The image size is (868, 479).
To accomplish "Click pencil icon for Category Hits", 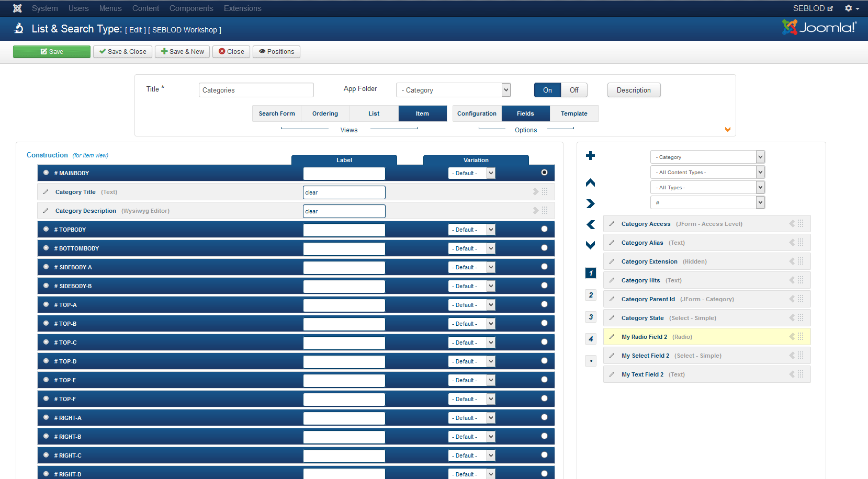I will [612, 280].
